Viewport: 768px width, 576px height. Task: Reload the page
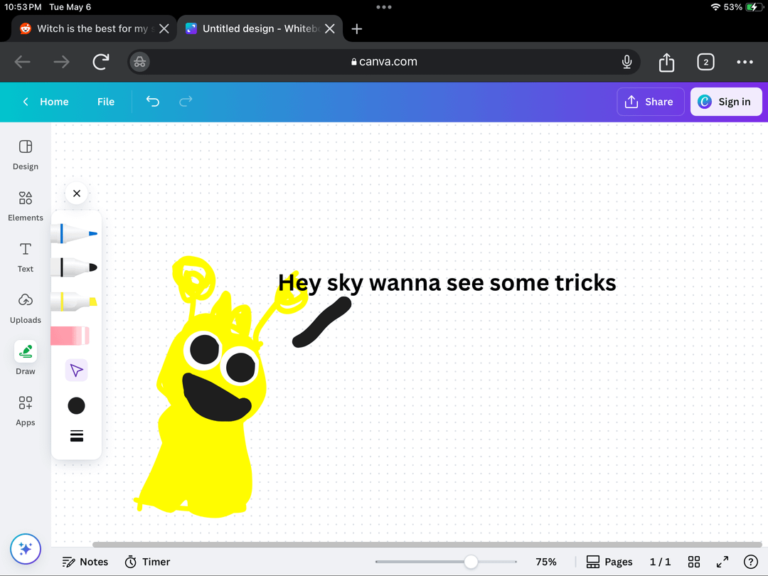(x=101, y=62)
